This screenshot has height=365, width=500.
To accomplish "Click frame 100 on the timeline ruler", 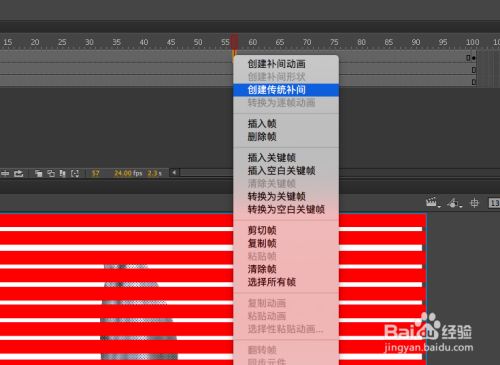I will 473,42.
